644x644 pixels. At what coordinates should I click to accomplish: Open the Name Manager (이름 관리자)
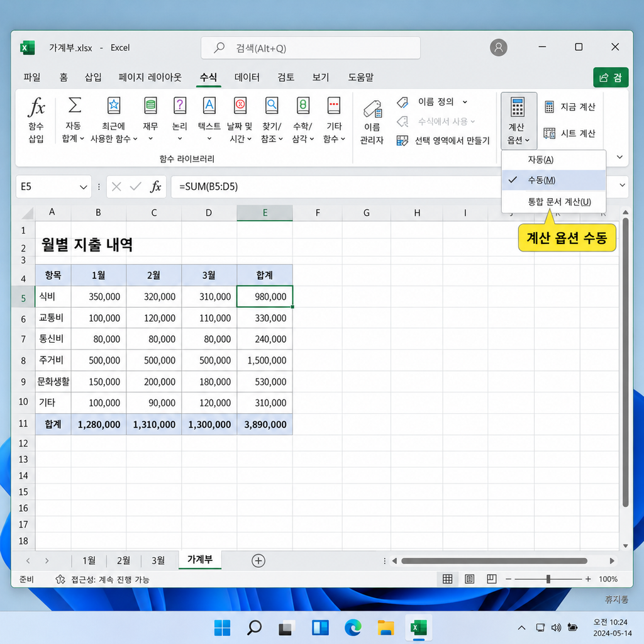(372, 122)
